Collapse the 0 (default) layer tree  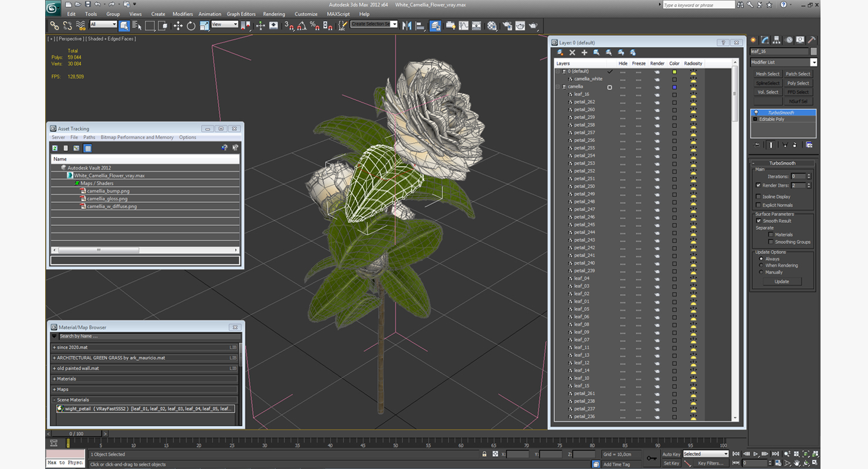coord(558,72)
